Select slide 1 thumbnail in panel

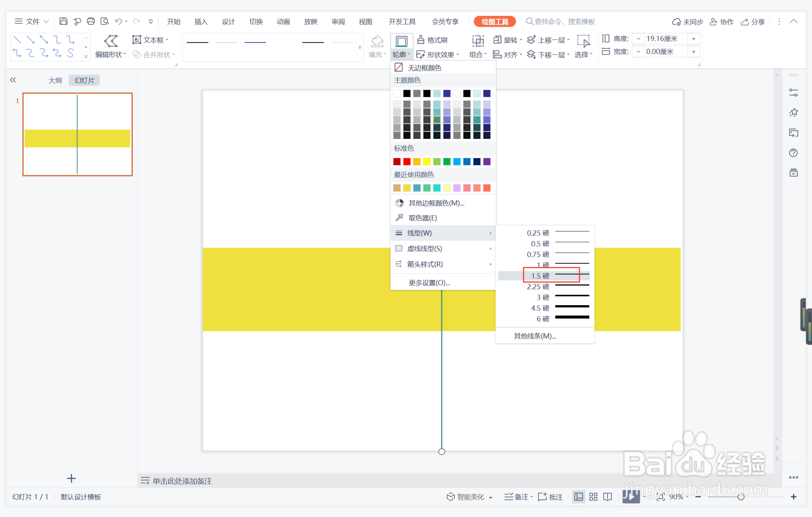tap(77, 134)
